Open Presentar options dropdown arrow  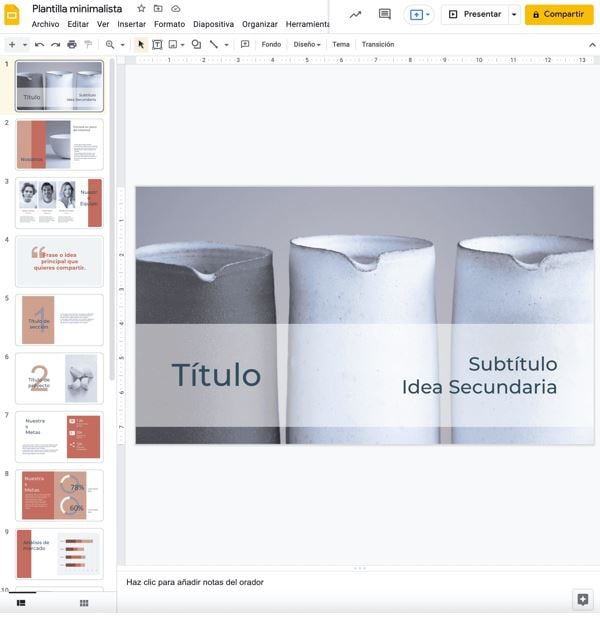(514, 15)
